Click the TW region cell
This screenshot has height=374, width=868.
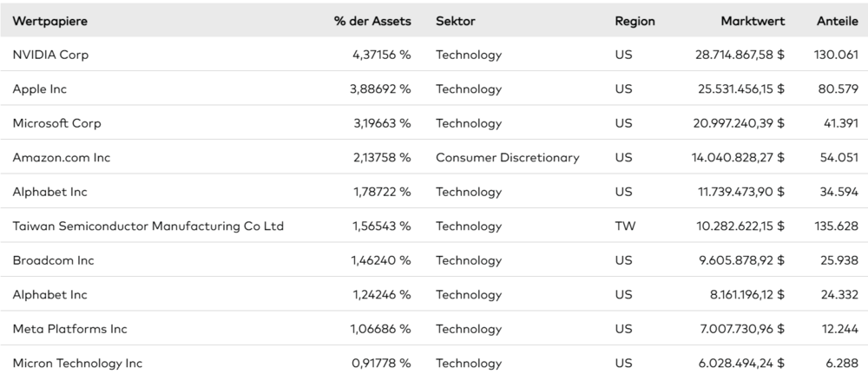pos(625,226)
